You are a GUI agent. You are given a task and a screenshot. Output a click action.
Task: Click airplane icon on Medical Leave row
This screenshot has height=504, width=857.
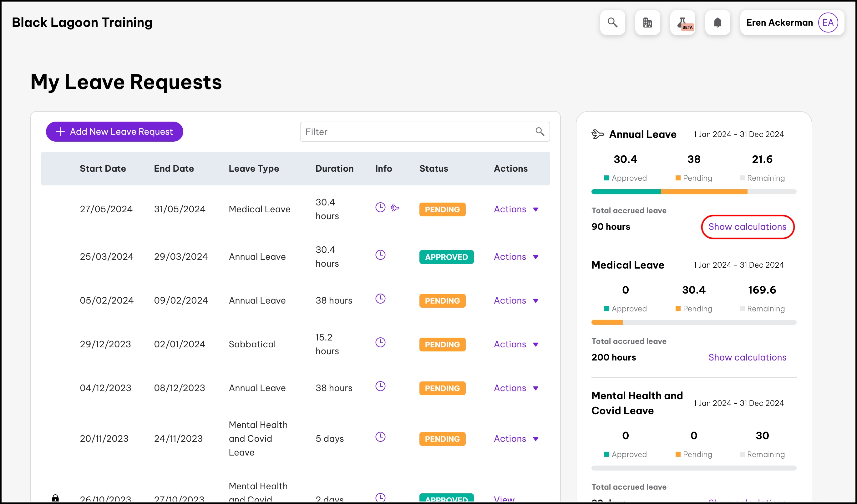pyautogui.click(x=395, y=208)
